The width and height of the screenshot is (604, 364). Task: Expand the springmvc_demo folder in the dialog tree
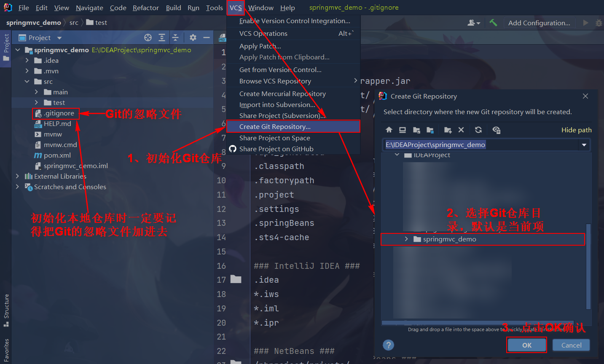click(x=406, y=239)
